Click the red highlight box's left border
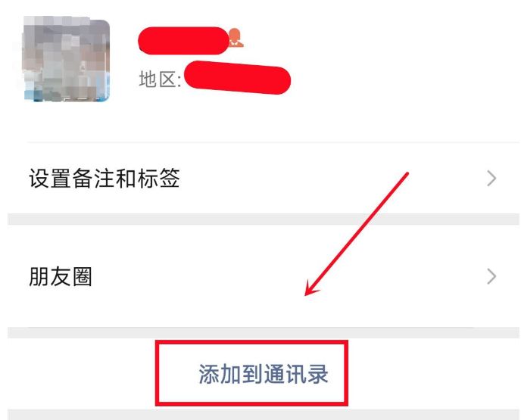 pos(158,373)
